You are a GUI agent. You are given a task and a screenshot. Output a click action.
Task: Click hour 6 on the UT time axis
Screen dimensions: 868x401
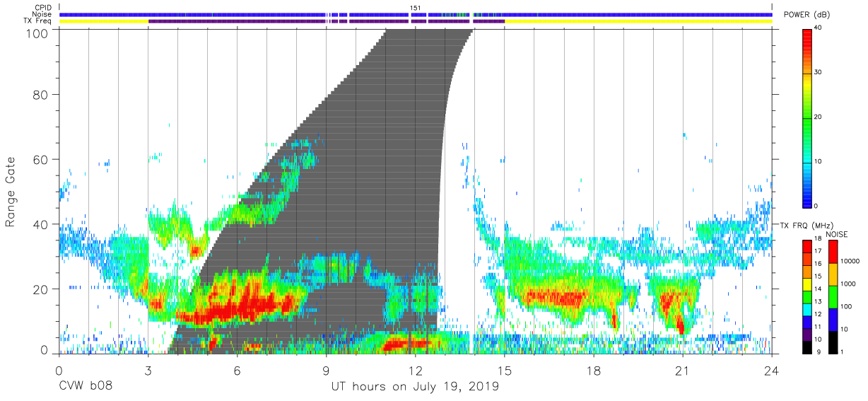[x=237, y=371]
